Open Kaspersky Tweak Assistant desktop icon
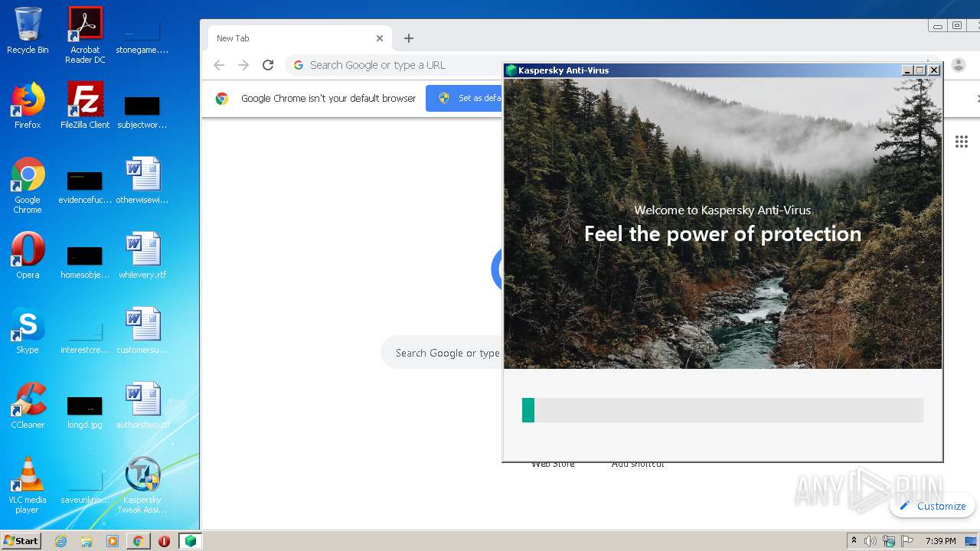Screen dimensions: 980x551 tap(142, 485)
